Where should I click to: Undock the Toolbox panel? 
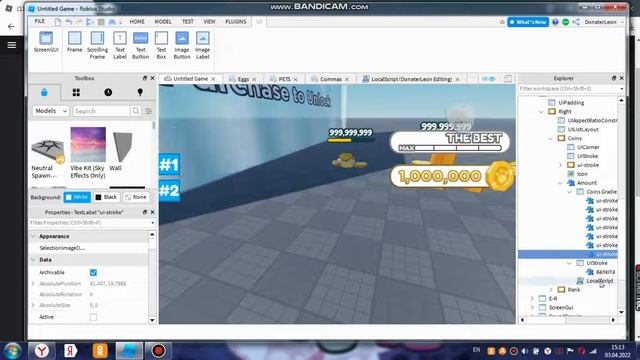(x=144, y=78)
